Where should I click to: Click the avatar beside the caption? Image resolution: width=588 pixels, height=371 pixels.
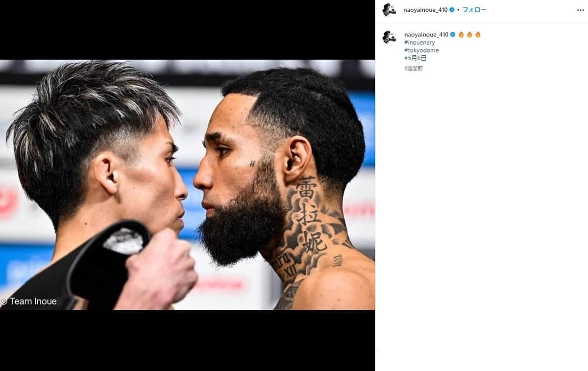pyautogui.click(x=389, y=37)
